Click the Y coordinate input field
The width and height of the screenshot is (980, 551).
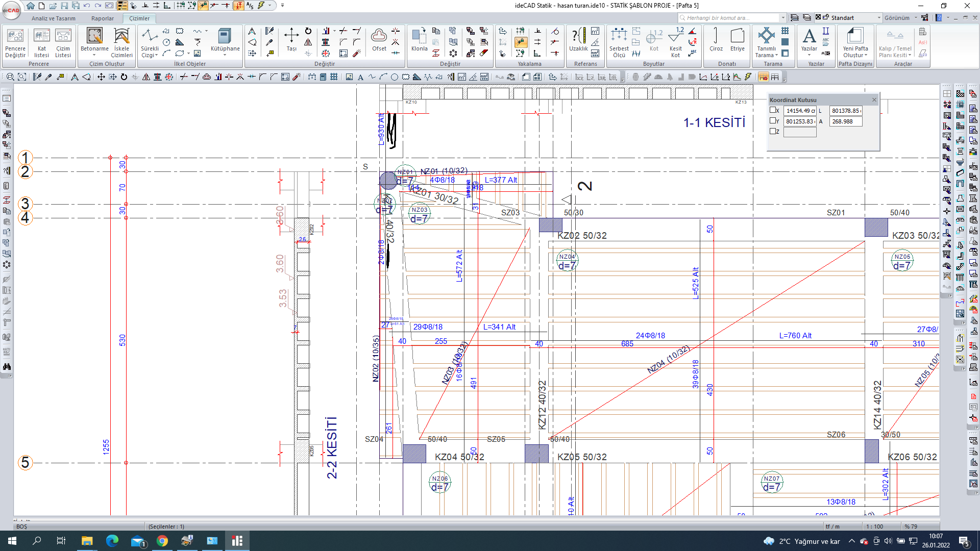pyautogui.click(x=800, y=121)
